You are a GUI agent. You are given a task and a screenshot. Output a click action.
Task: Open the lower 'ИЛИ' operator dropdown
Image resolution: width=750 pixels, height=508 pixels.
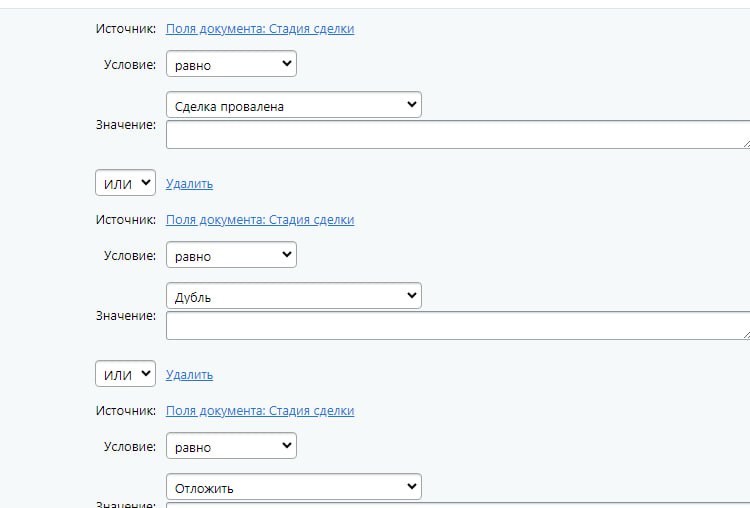[125, 374]
